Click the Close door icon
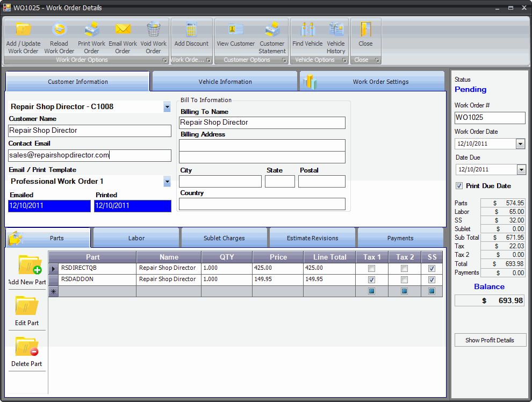 pos(365,30)
